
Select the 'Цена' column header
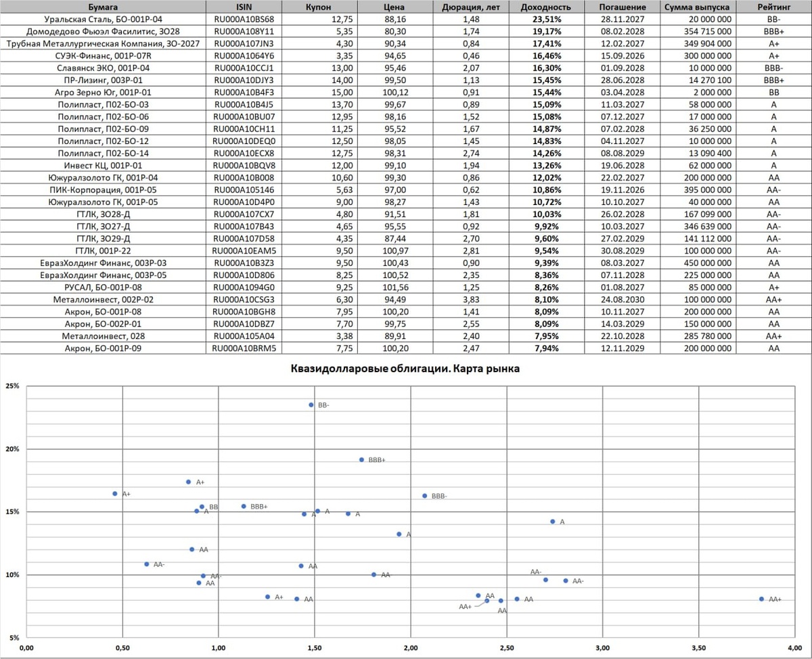[x=394, y=7]
